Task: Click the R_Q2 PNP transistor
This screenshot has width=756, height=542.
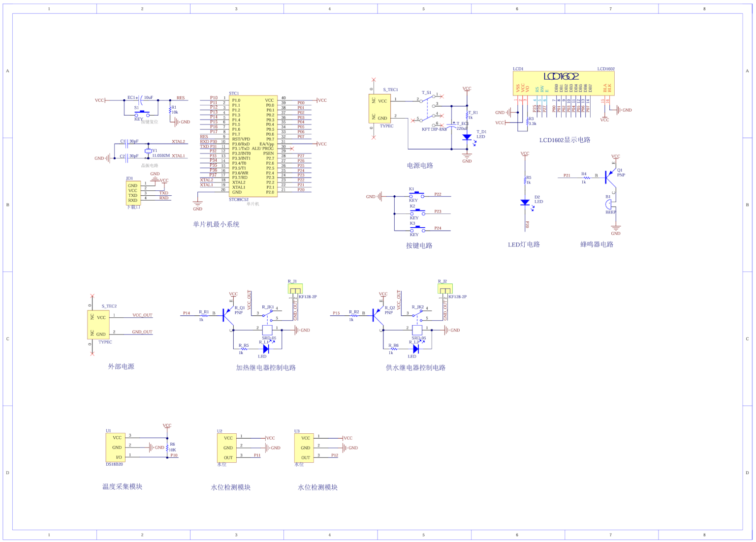Action: tap(378, 315)
